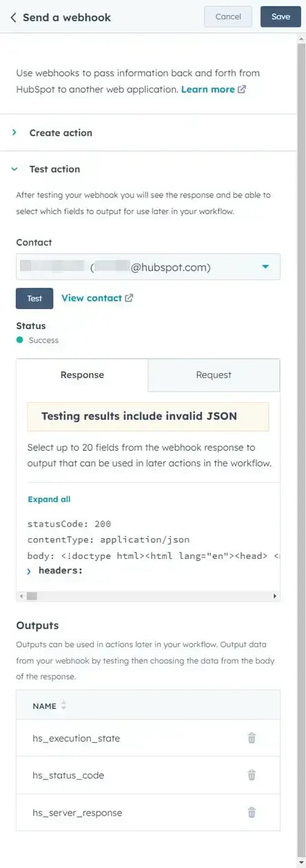Open the Contact dropdown
This screenshot has height=868, width=306.
tap(148, 267)
